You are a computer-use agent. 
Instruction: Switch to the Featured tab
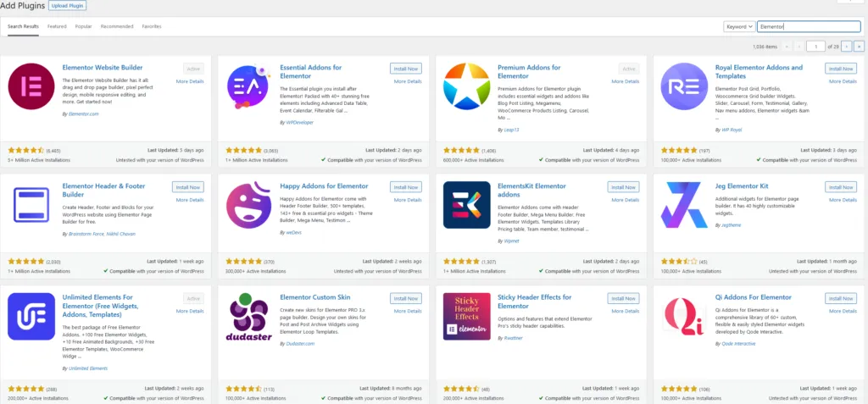coord(57,26)
